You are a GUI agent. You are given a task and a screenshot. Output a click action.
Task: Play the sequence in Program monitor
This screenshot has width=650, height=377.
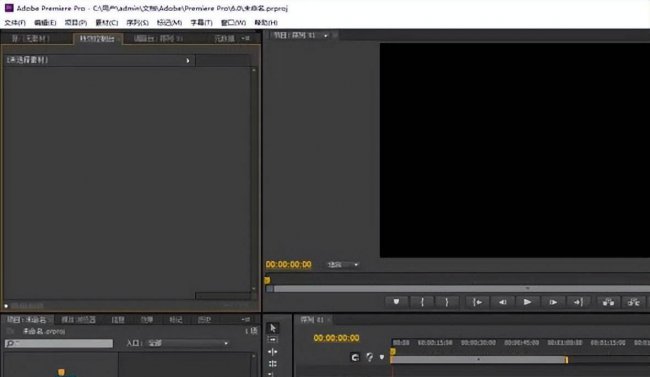(x=527, y=302)
